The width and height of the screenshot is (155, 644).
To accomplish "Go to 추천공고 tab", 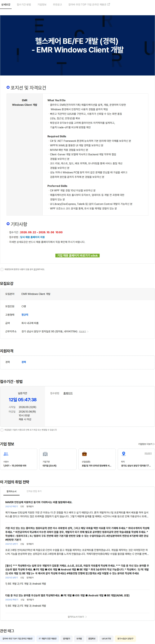I will 57,5.
